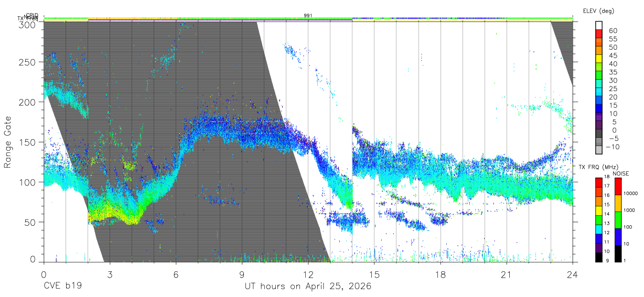644x297 pixels.
Task: Click the blue 15–20 segment of ELEV colorbar
Action: (599, 101)
